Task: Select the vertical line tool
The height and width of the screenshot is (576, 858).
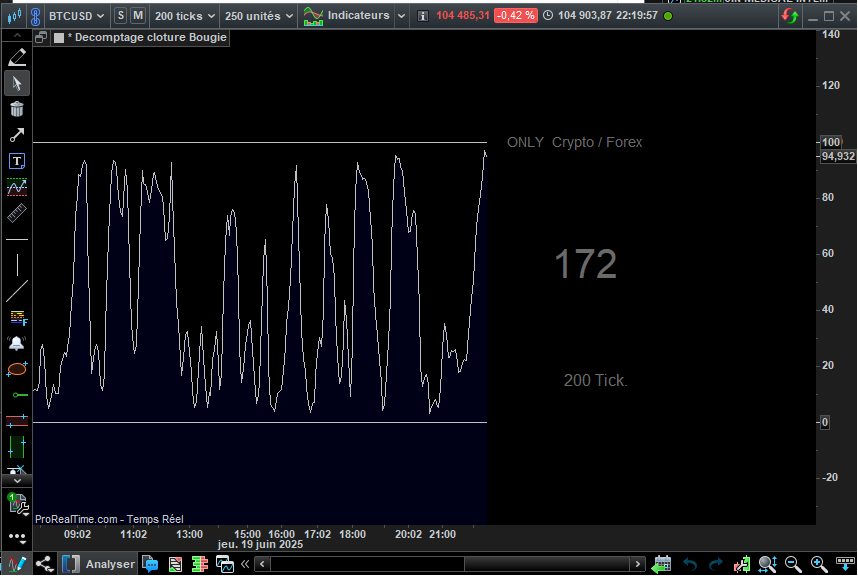Action: pyautogui.click(x=17, y=265)
